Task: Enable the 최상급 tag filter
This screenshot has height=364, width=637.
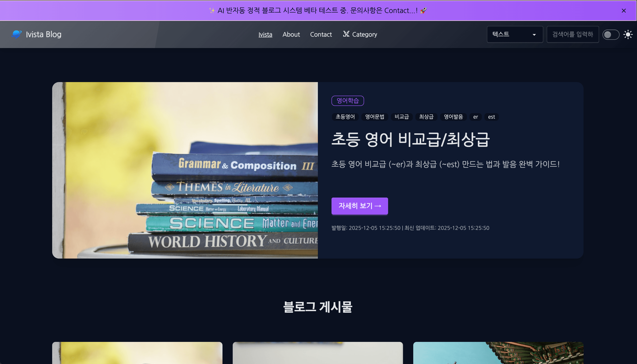Action: tap(426, 117)
